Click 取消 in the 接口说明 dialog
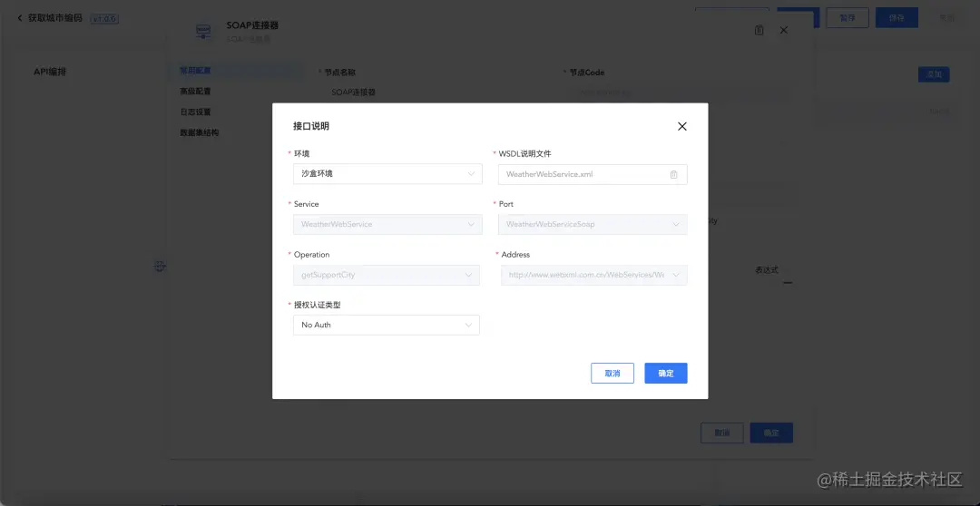This screenshot has width=980, height=506. point(612,373)
